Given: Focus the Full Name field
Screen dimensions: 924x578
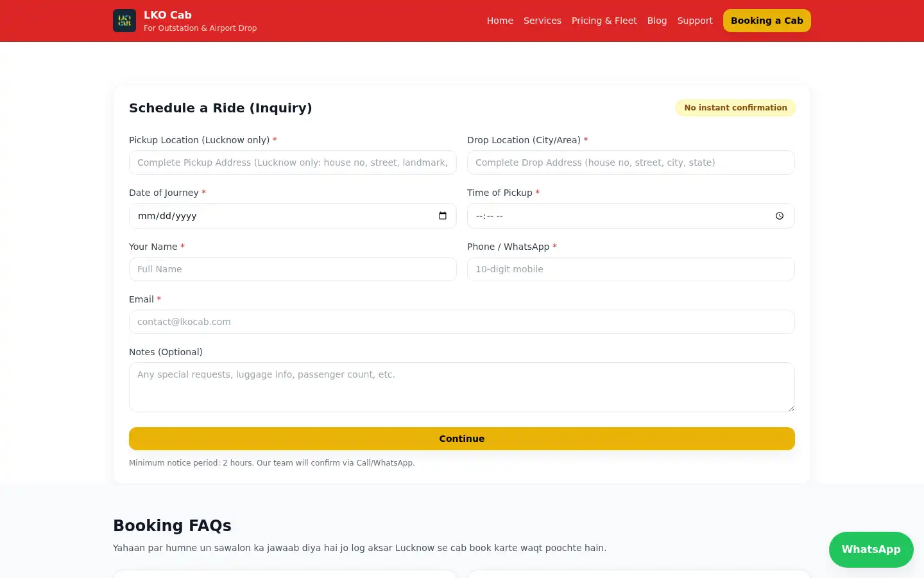Looking at the screenshot, I should coord(293,269).
